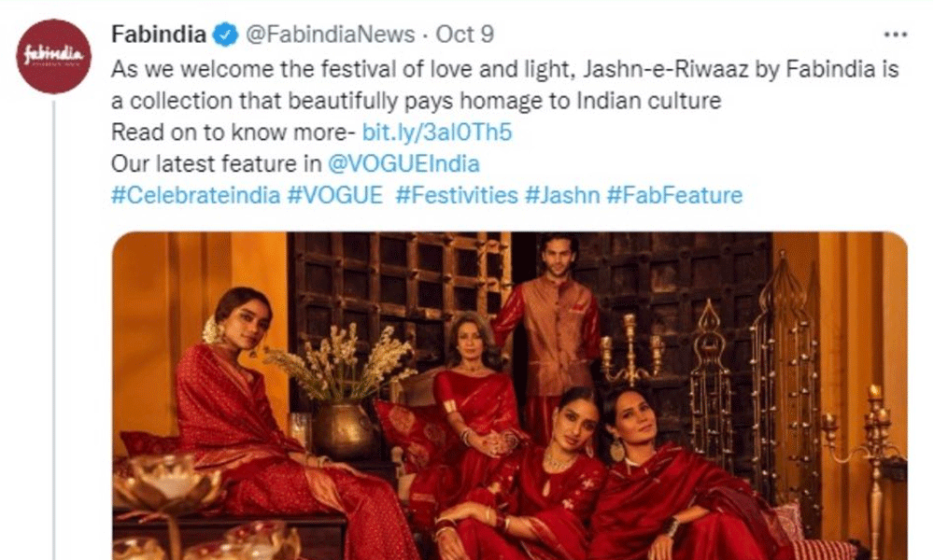Click the Fabindia profile avatar logo
Image resolution: width=934 pixels, height=560 pixels.
(53, 56)
